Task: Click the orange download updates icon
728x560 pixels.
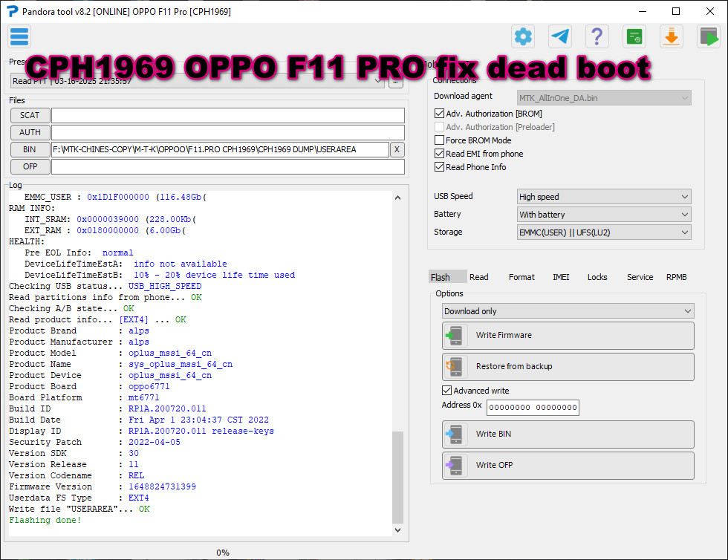Action: pyautogui.click(x=671, y=36)
